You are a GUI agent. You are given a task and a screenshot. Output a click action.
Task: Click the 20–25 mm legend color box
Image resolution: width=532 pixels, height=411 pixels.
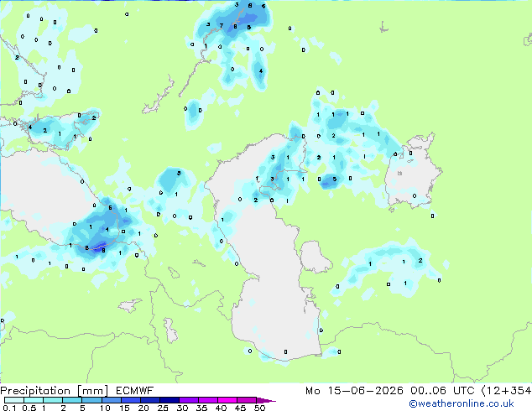(x=149, y=400)
